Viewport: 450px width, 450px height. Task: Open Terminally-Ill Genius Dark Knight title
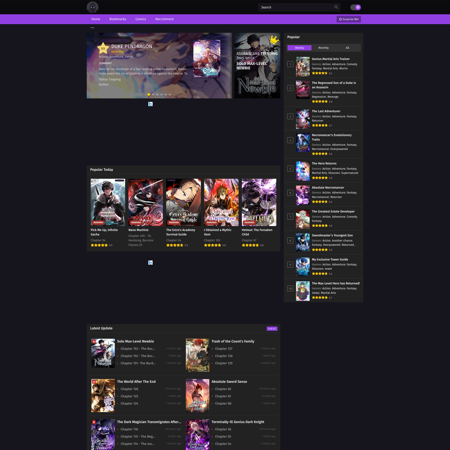(x=238, y=422)
